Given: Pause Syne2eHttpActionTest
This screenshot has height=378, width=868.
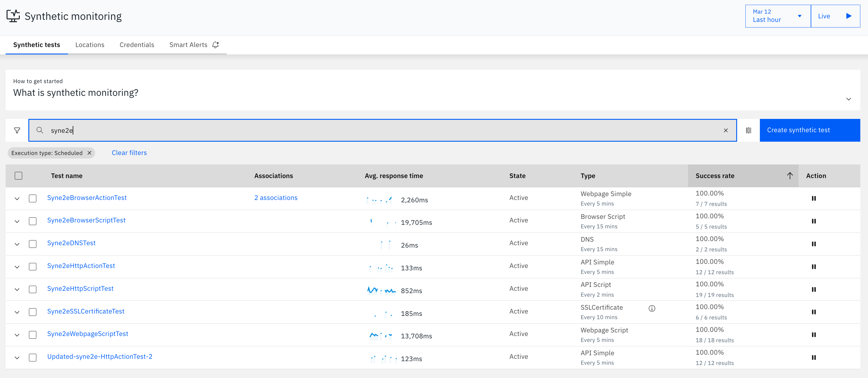Looking at the screenshot, I should pos(814,267).
